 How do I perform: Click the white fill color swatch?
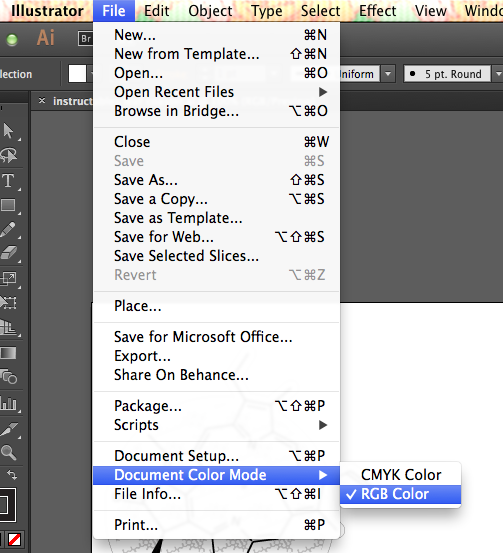pos(77,74)
